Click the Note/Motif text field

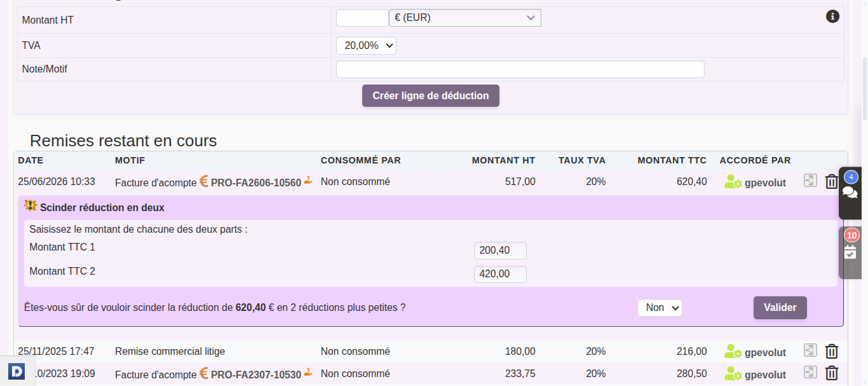(520, 69)
